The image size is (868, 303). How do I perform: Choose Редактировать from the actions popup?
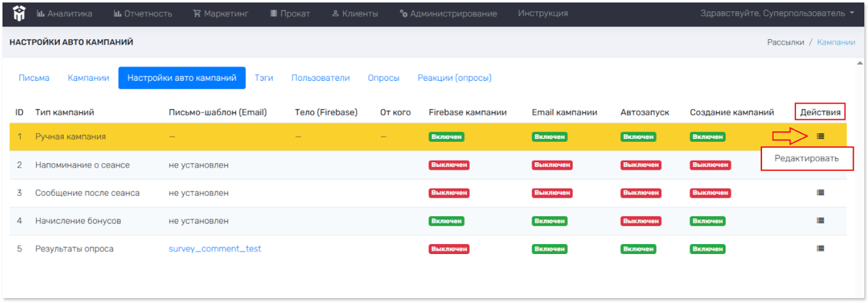click(x=806, y=158)
